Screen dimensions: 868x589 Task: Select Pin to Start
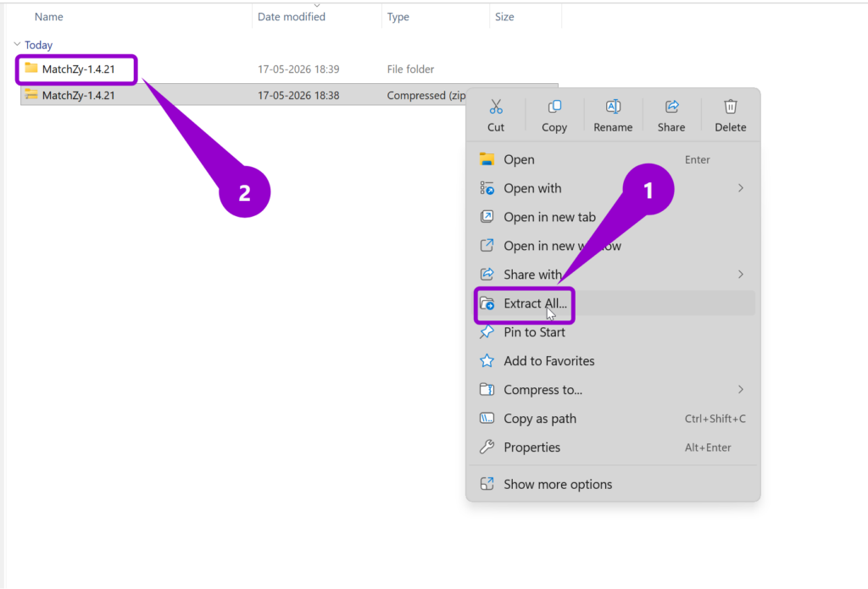coord(612,332)
